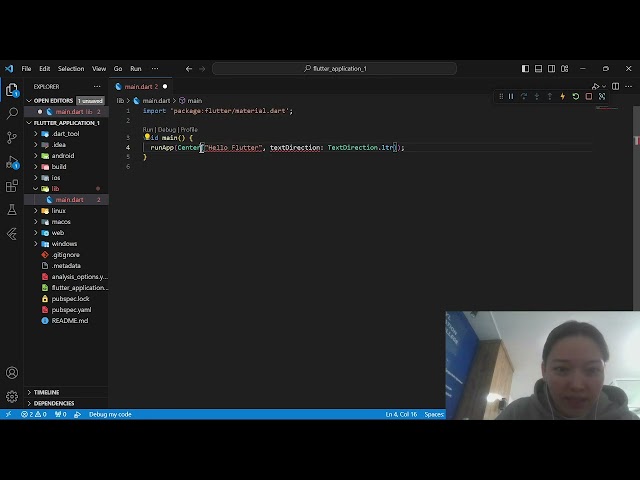Viewport: 640px width, 480px height.
Task: Click the Debug my code status item
Action: pos(110,414)
